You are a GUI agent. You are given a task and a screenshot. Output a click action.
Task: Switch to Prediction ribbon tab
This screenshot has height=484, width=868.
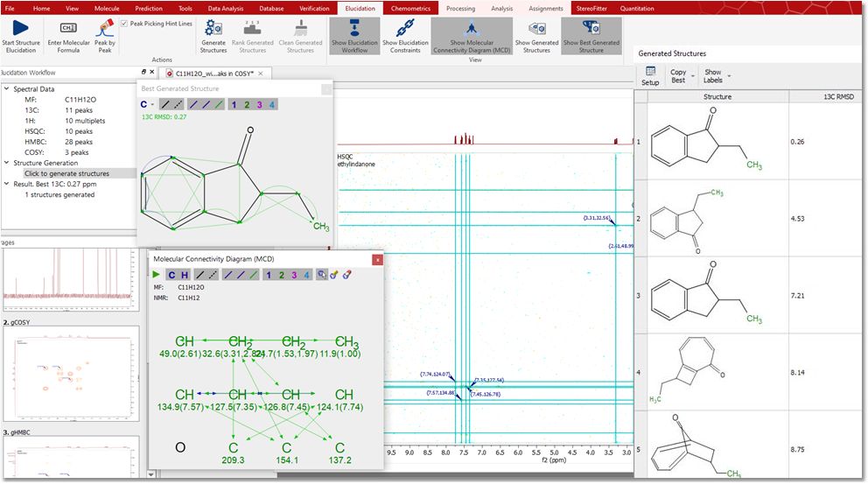click(x=149, y=8)
